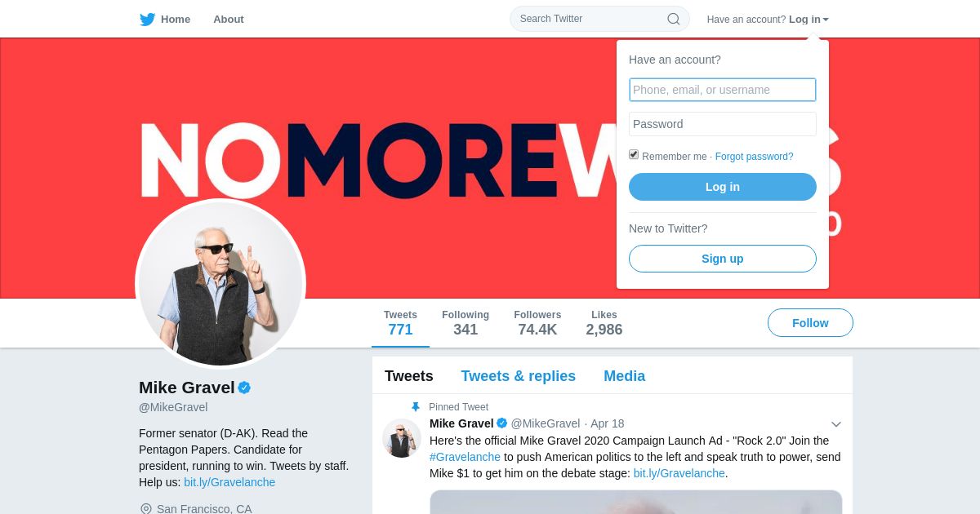The width and height of the screenshot is (980, 514).
Task: Click the small avatar on the pinned tweet
Action: 402,438
